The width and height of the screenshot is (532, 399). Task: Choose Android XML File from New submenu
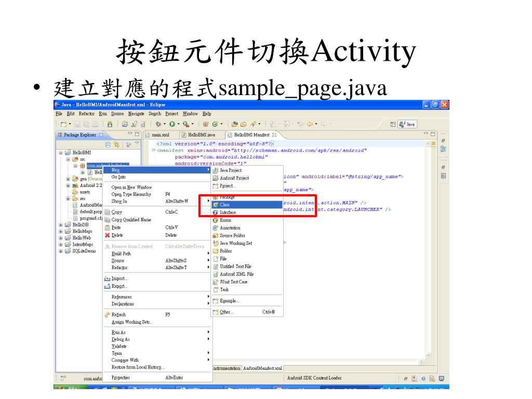[x=247, y=274]
